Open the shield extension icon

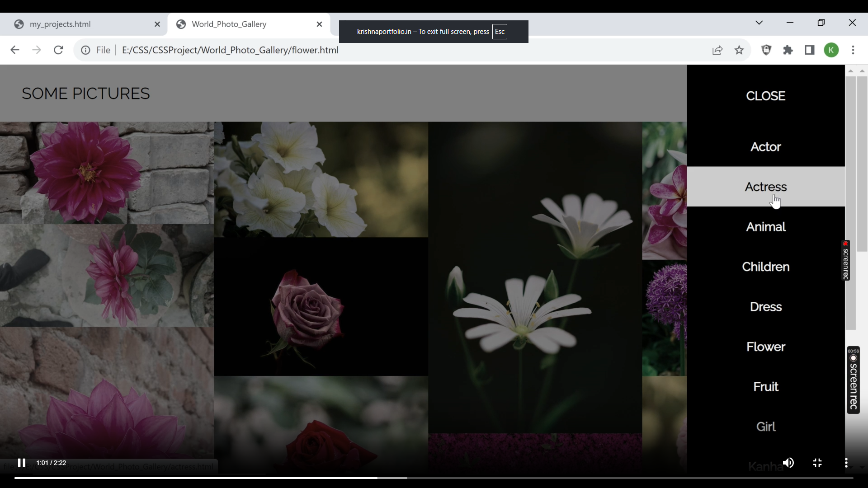point(766,50)
